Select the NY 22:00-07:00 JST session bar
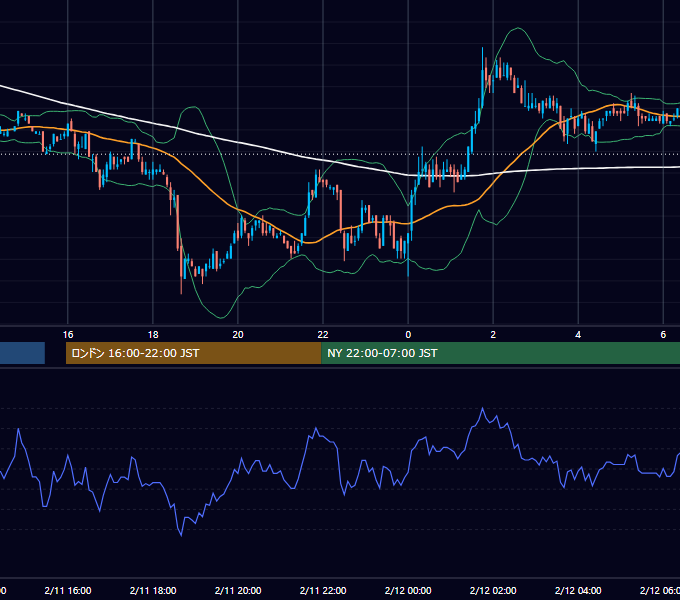The image size is (680, 600). tap(500, 353)
